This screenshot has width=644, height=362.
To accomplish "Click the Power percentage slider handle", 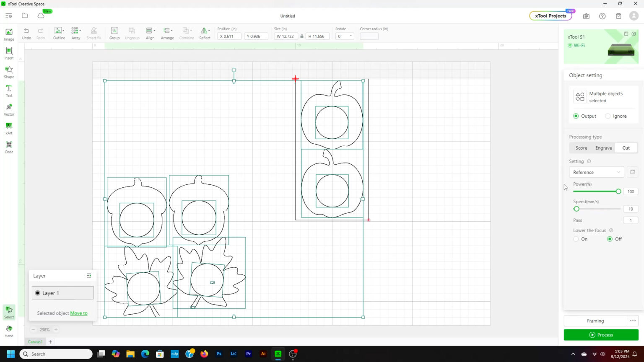I will 618,191.
